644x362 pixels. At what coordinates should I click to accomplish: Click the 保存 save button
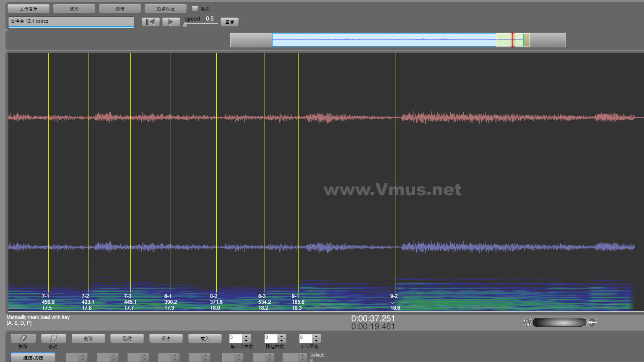point(166,338)
